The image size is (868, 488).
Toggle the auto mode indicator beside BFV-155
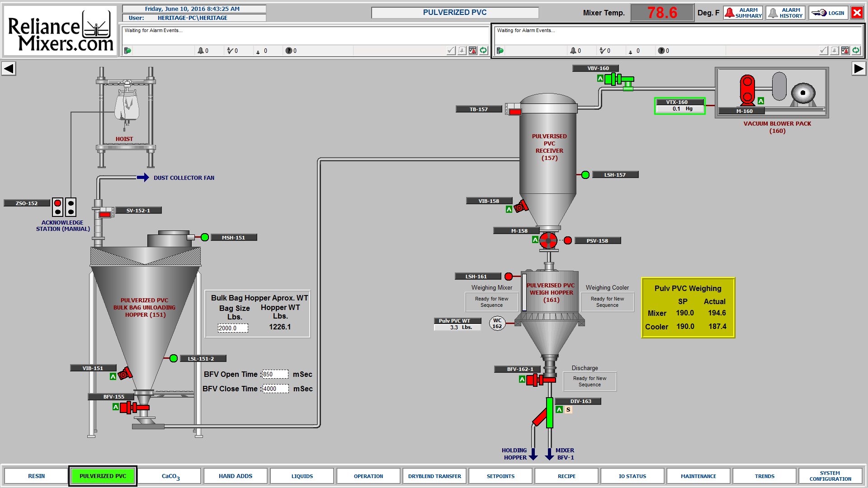click(116, 407)
